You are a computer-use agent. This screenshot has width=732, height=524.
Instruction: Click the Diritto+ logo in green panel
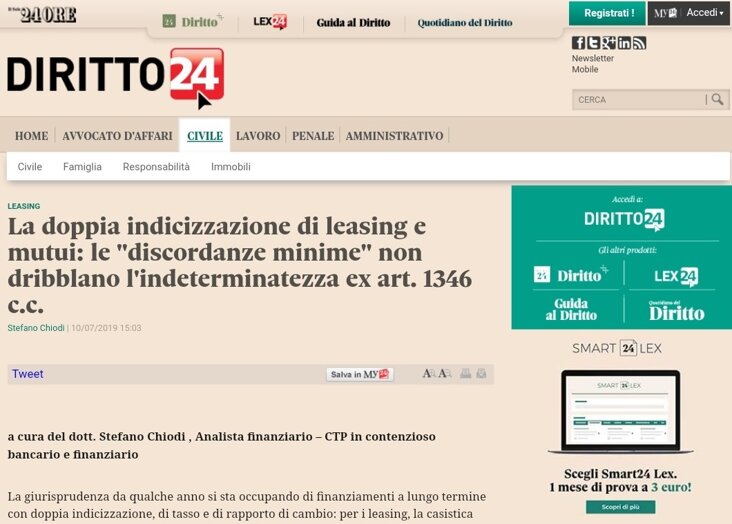(x=571, y=275)
